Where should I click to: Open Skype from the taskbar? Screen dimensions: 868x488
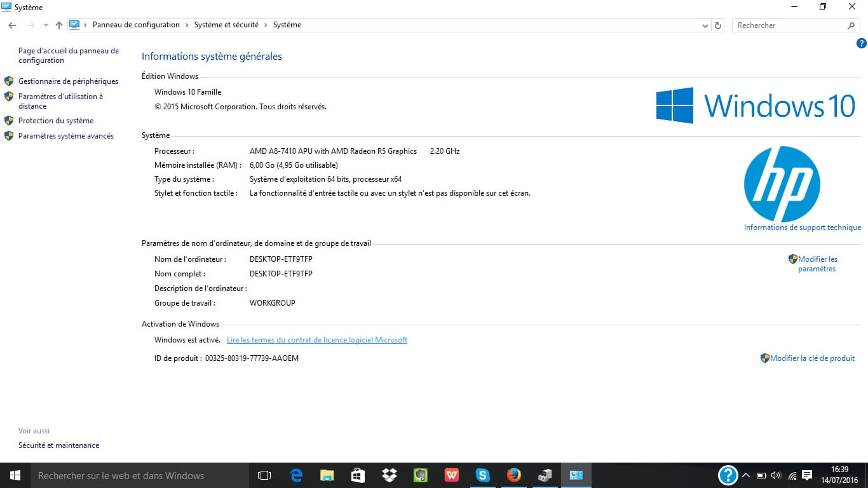click(x=483, y=475)
